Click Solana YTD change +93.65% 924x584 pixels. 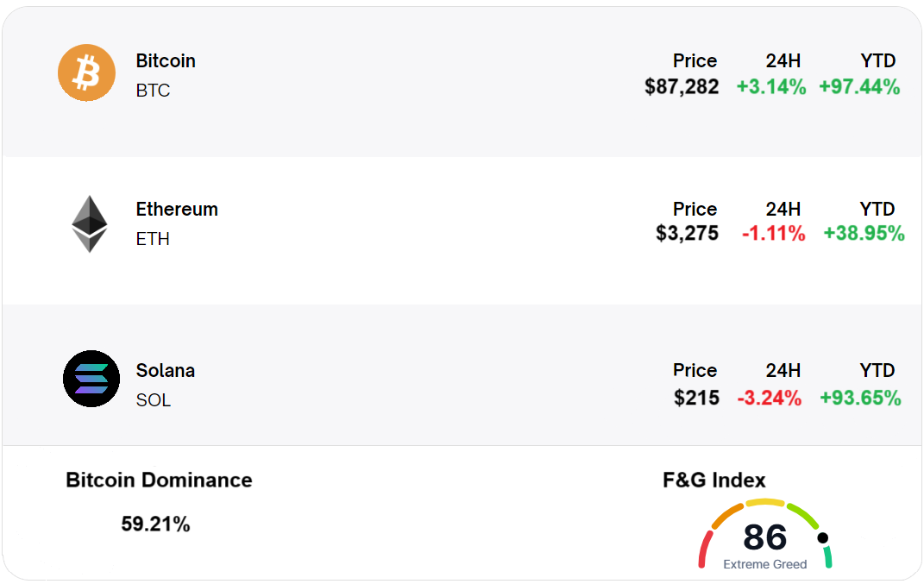pos(860,398)
